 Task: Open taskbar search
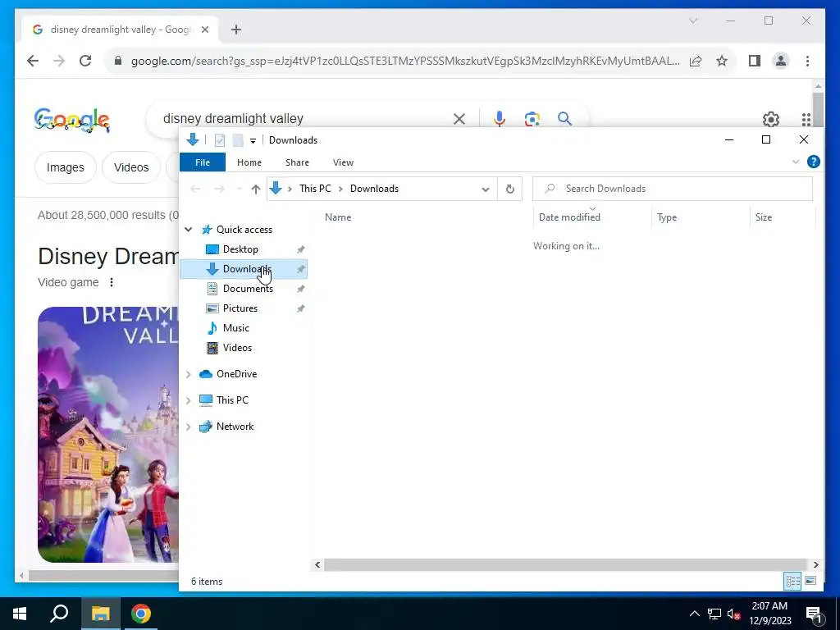click(x=59, y=614)
